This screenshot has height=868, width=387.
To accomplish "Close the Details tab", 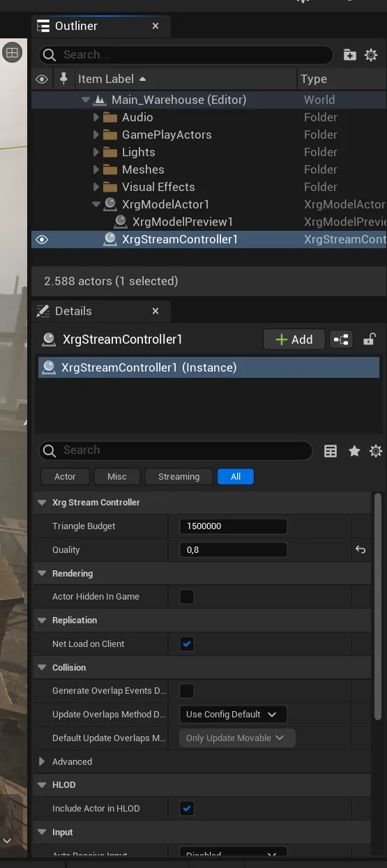I will tap(155, 311).
